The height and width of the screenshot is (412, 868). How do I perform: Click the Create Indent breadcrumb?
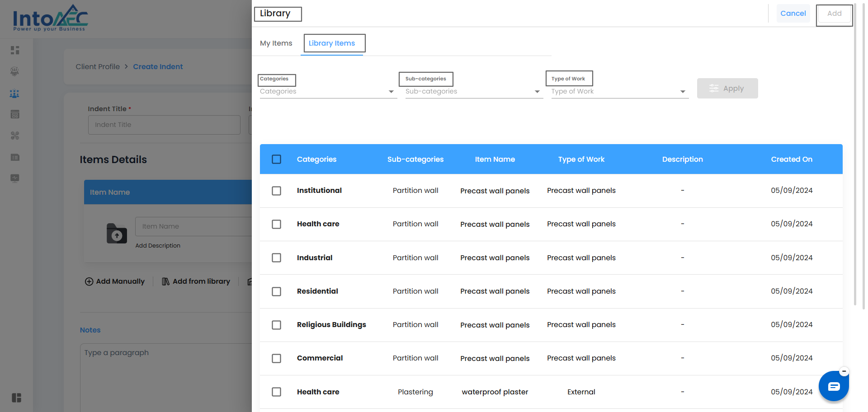pos(158,67)
